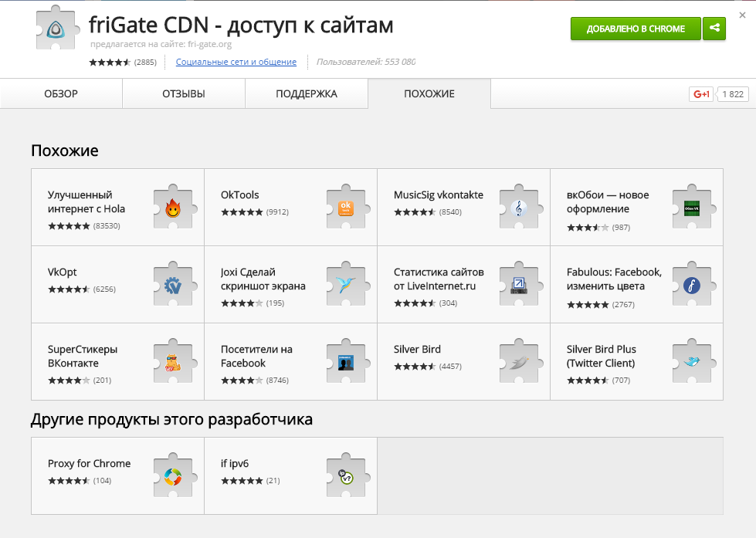Open the MusicSig vkontakte title
This screenshot has height=538, width=756.
(x=439, y=195)
